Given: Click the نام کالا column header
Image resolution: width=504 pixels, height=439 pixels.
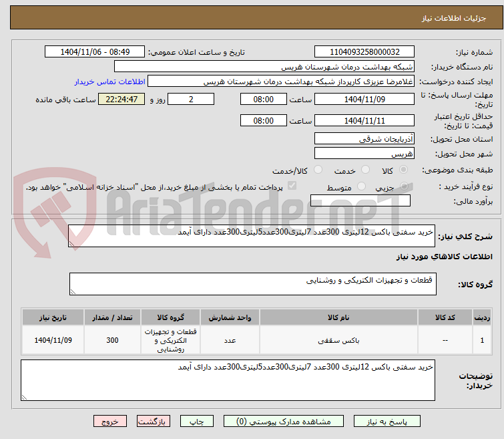Looking at the screenshot, I should pyautogui.click(x=338, y=317).
